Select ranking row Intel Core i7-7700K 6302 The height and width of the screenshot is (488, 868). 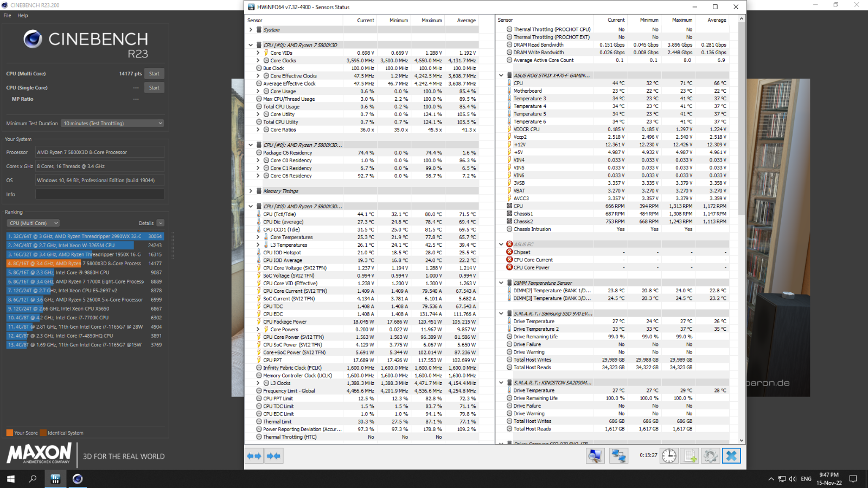pyautogui.click(x=85, y=318)
